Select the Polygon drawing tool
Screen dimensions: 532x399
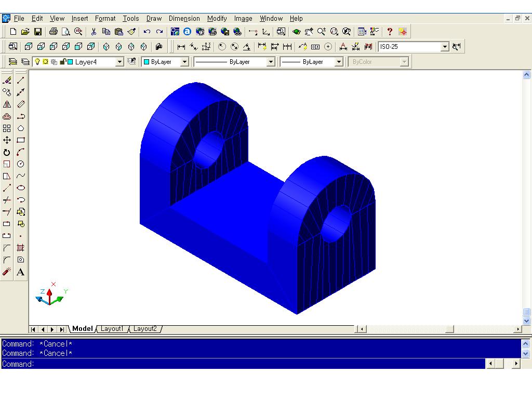coord(21,128)
